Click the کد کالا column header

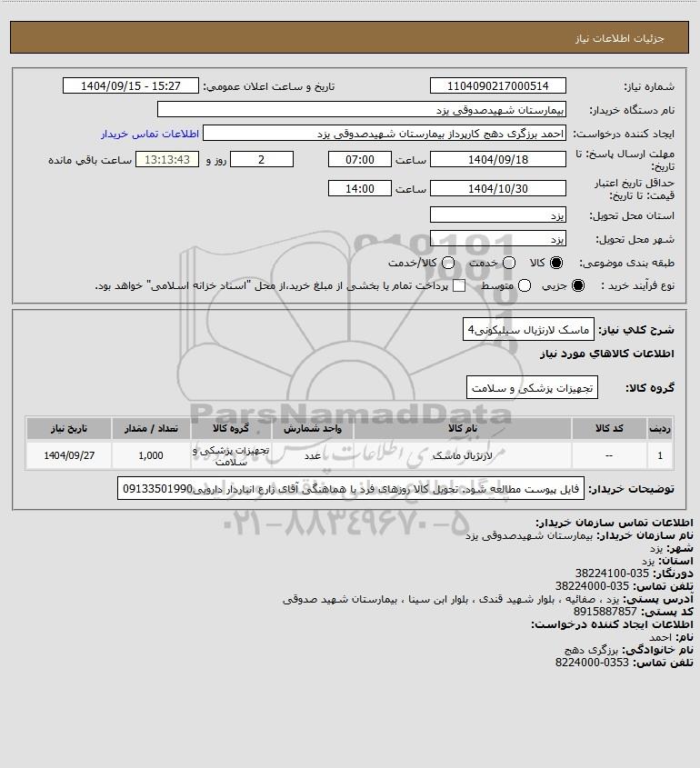pos(609,429)
